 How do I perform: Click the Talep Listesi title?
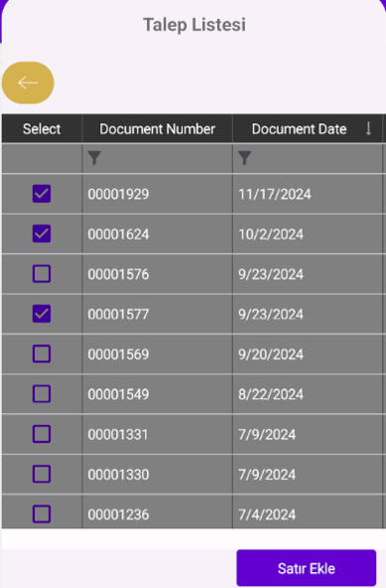tap(194, 25)
